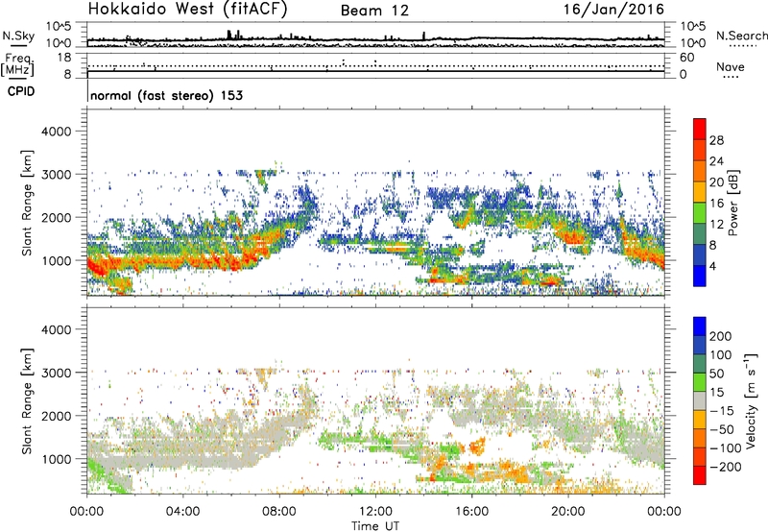The width and height of the screenshot is (768, 532).
Task: Click the 'Time UT' axis label
Action: point(375,526)
